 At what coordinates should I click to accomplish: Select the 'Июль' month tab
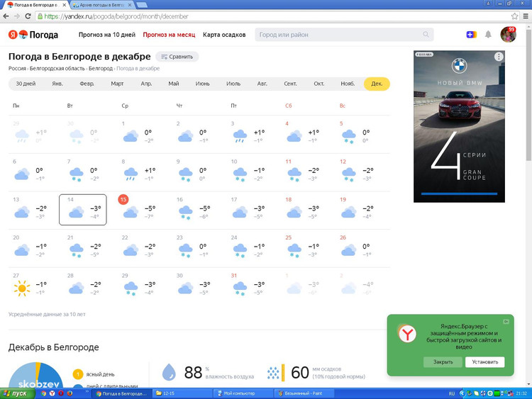(233, 84)
